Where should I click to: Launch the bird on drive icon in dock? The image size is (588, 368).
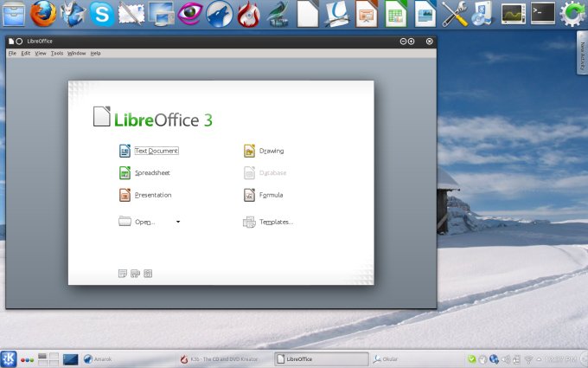click(x=278, y=15)
